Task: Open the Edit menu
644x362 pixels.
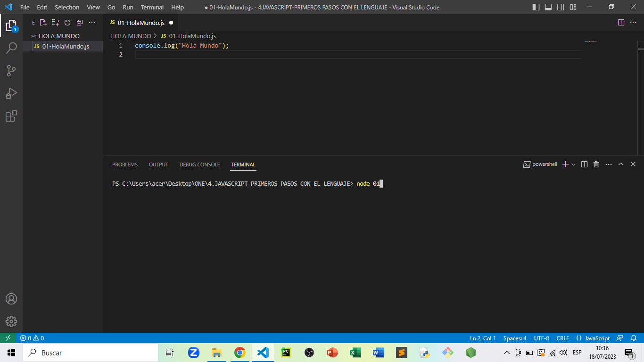Action: 42,7
